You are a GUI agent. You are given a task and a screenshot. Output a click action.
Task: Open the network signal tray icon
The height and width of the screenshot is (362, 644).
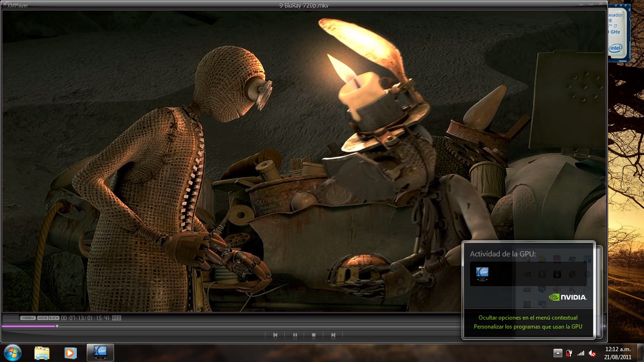[581, 353]
